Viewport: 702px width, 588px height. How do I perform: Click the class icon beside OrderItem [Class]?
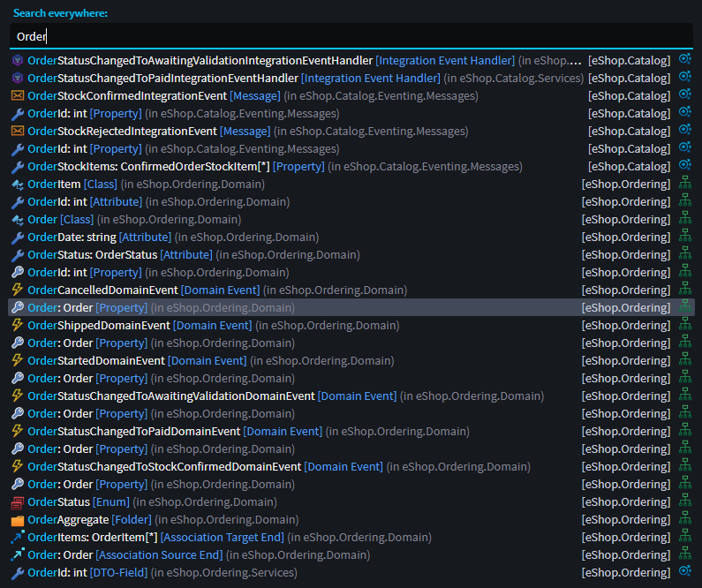[x=17, y=185]
